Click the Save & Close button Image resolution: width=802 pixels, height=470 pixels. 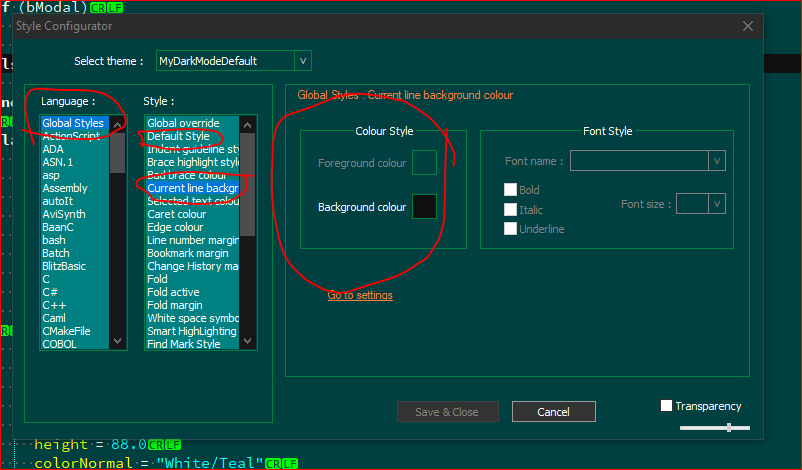point(448,412)
